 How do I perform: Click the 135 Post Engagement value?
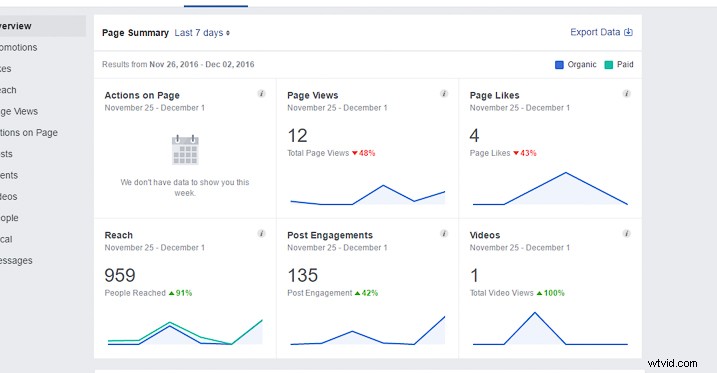click(x=303, y=276)
